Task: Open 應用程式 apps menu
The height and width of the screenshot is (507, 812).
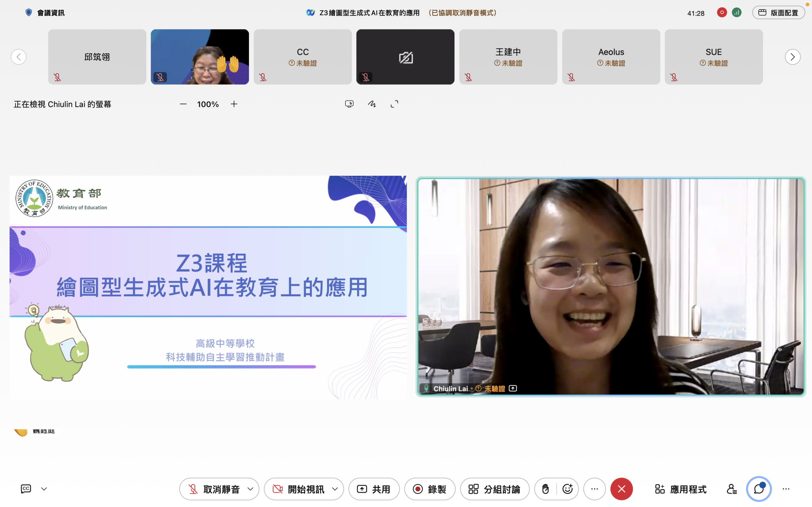Action: 681,489
